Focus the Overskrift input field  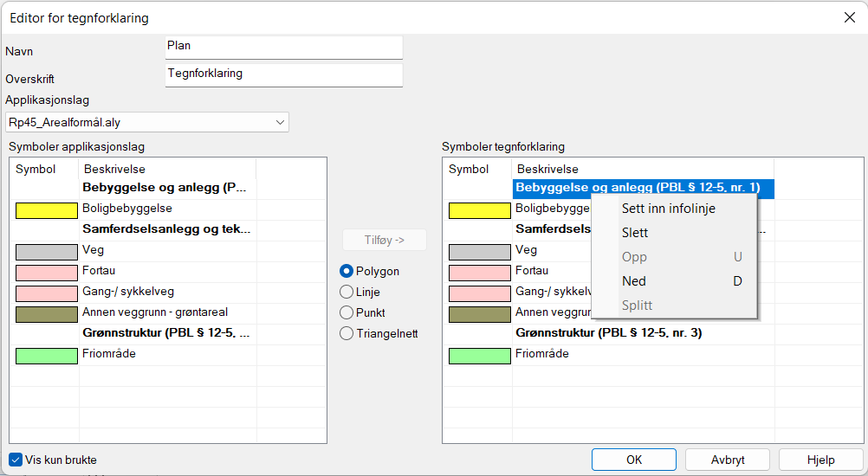point(283,74)
